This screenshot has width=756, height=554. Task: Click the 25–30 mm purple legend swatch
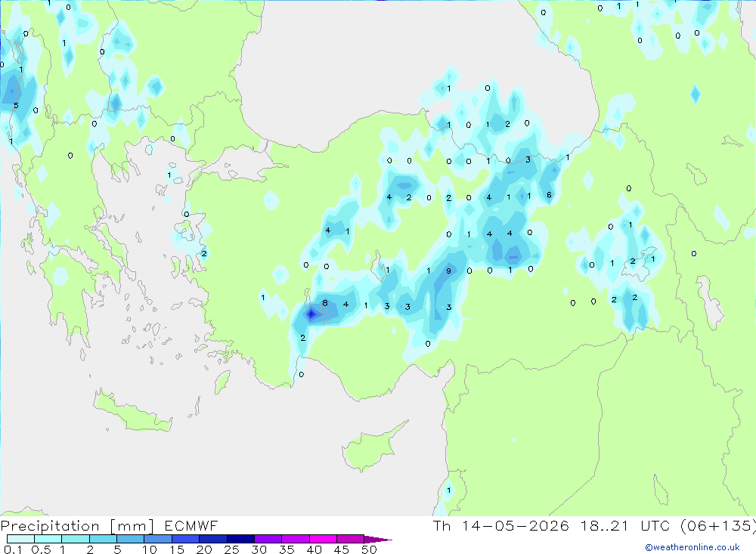click(x=240, y=539)
